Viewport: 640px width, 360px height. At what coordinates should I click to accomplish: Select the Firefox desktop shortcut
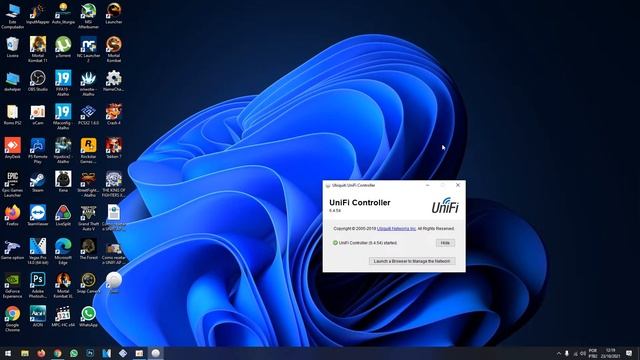[12, 216]
